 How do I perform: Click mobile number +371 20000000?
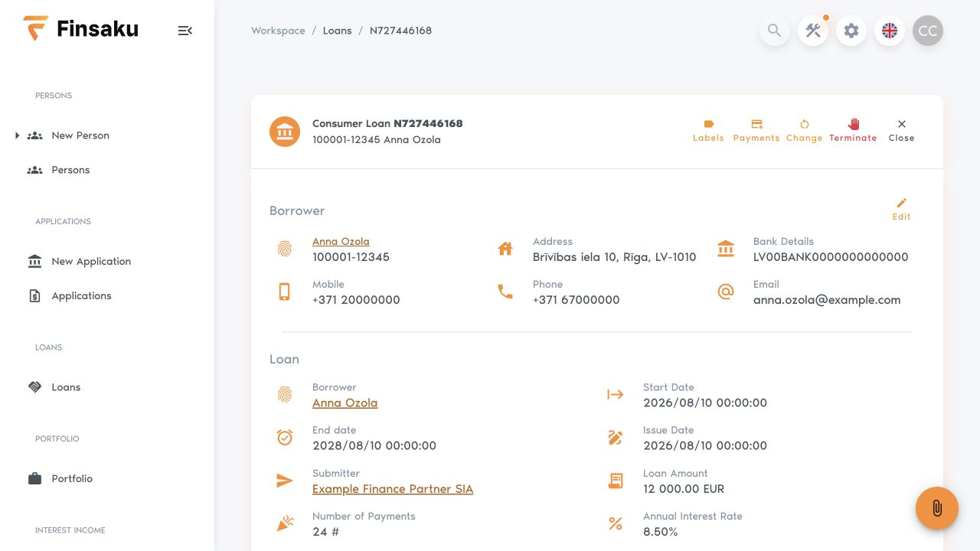(356, 300)
